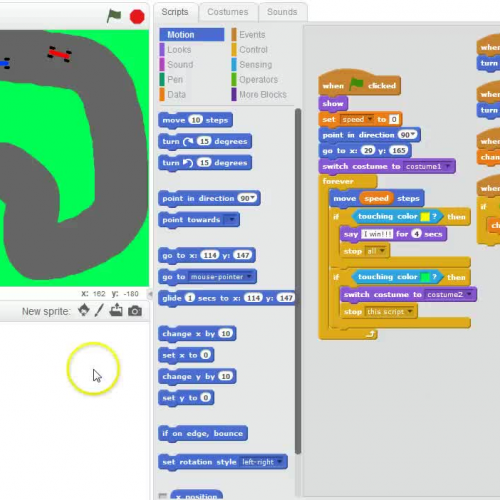Open speed variable dropdown in set block
This screenshot has height=500, width=500.
[x=370, y=119]
